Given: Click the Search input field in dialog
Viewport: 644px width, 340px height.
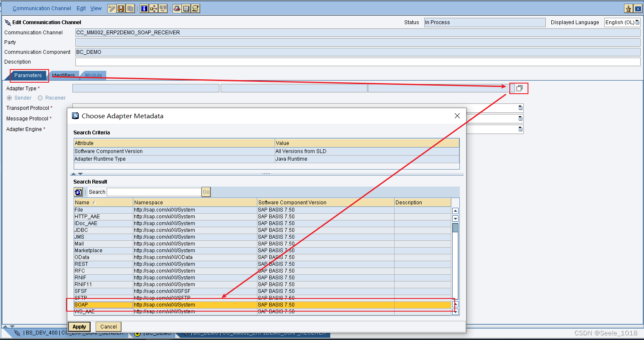Looking at the screenshot, I should click(x=154, y=192).
